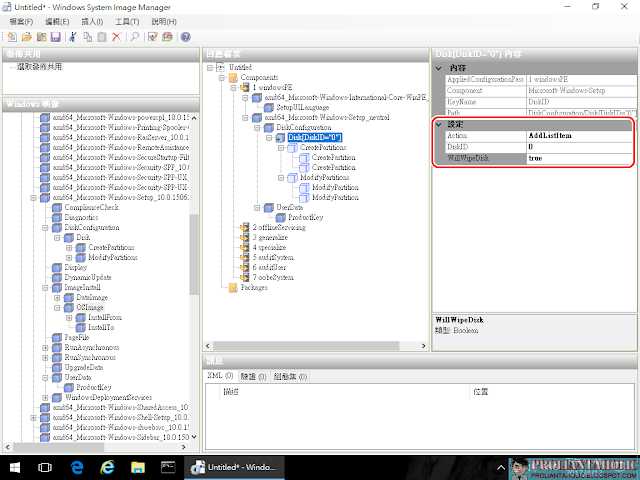Viewport: 640px width, 480px height.
Task: Select ProductKey under UserData in answer file
Action: click(305, 218)
